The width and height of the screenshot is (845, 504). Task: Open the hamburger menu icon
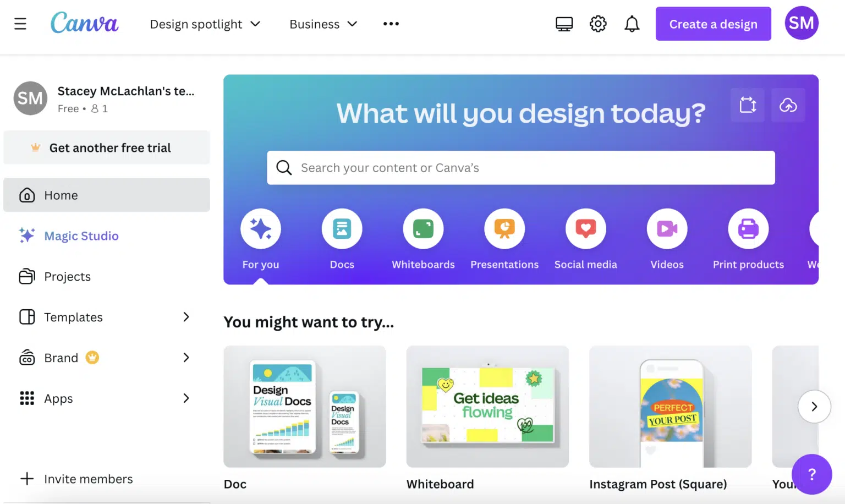[20, 24]
